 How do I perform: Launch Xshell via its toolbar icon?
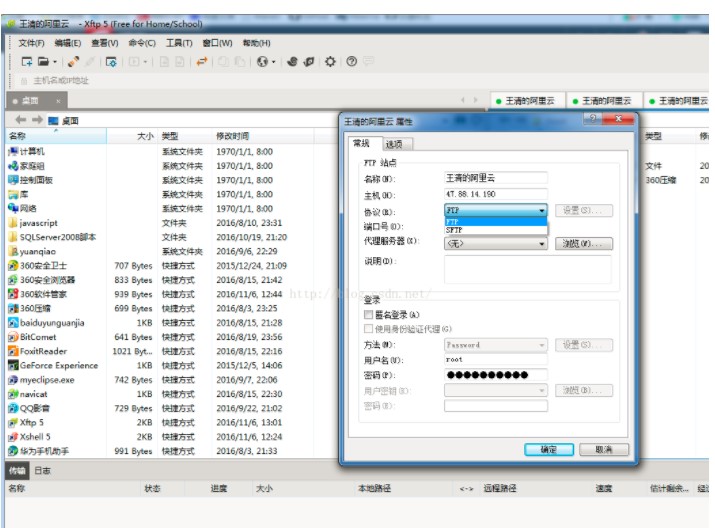click(x=292, y=61)
